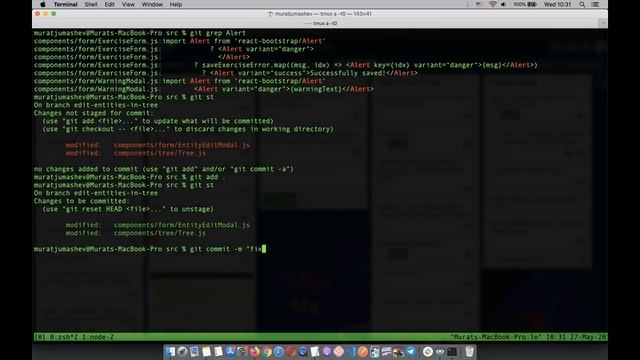
Task: Open Telegram from the Dock
Action: click(411, 351)
